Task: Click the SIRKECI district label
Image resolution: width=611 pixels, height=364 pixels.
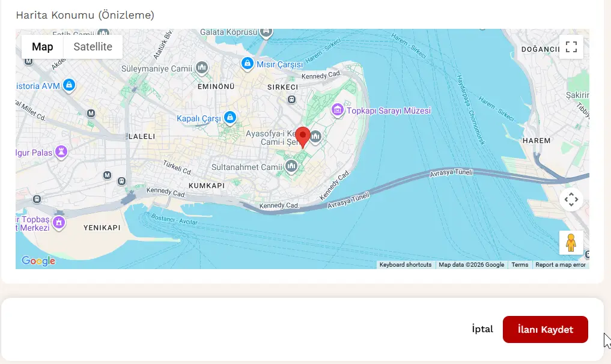Action: pos(282,87)
